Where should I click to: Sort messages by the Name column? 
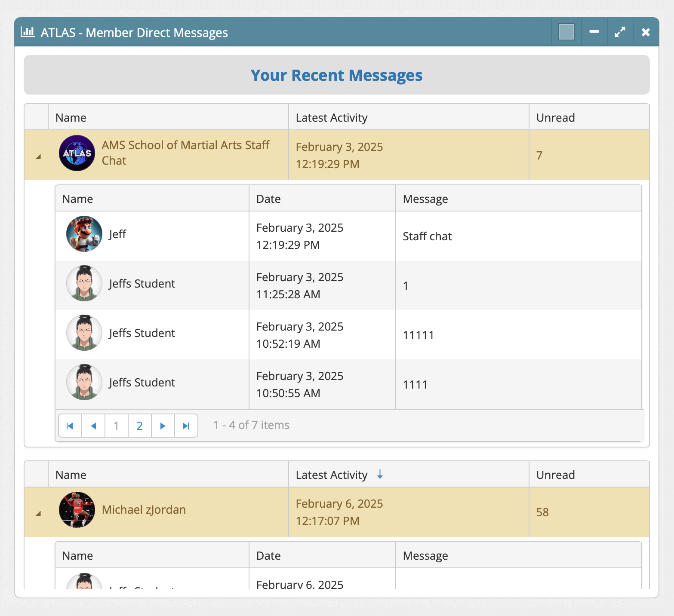coord(77,198)
